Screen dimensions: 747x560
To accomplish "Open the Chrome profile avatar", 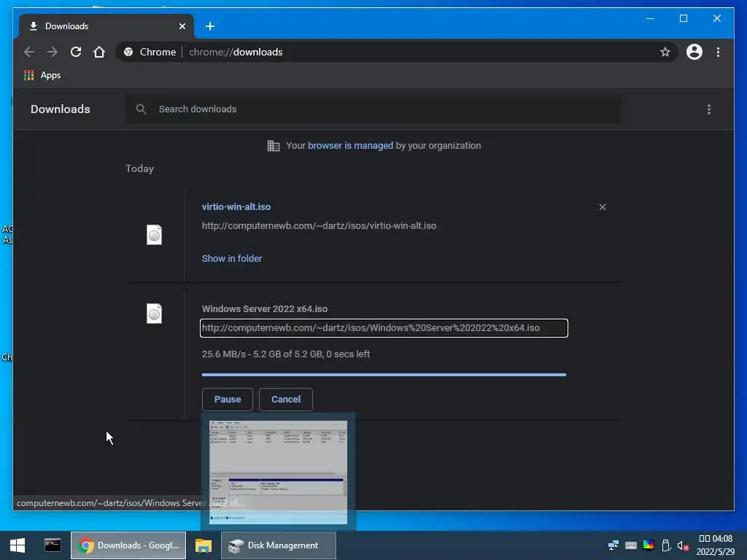I will click(694, 52).
